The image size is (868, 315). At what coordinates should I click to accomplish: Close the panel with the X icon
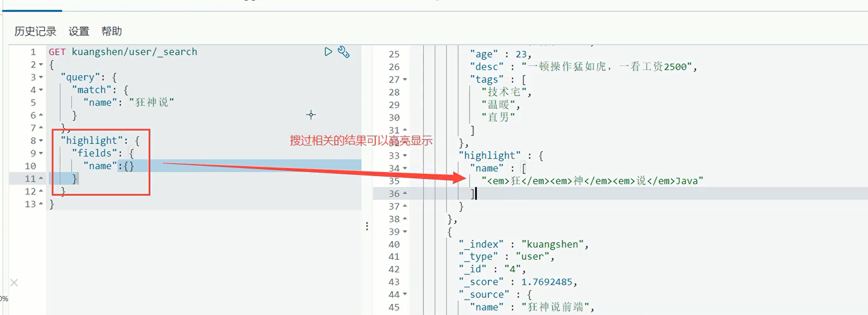(14, 283)
